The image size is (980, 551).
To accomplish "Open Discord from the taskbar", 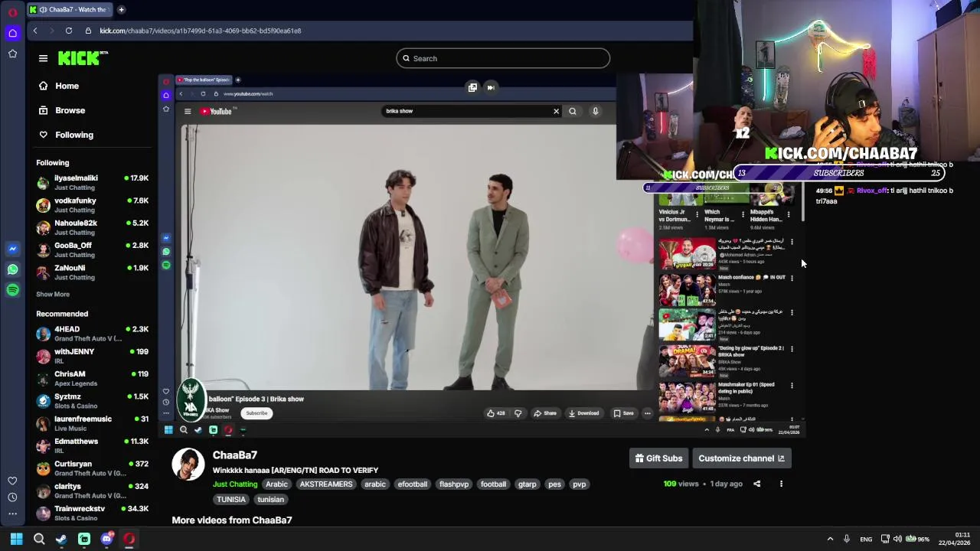I will click(x=107, y=539).
